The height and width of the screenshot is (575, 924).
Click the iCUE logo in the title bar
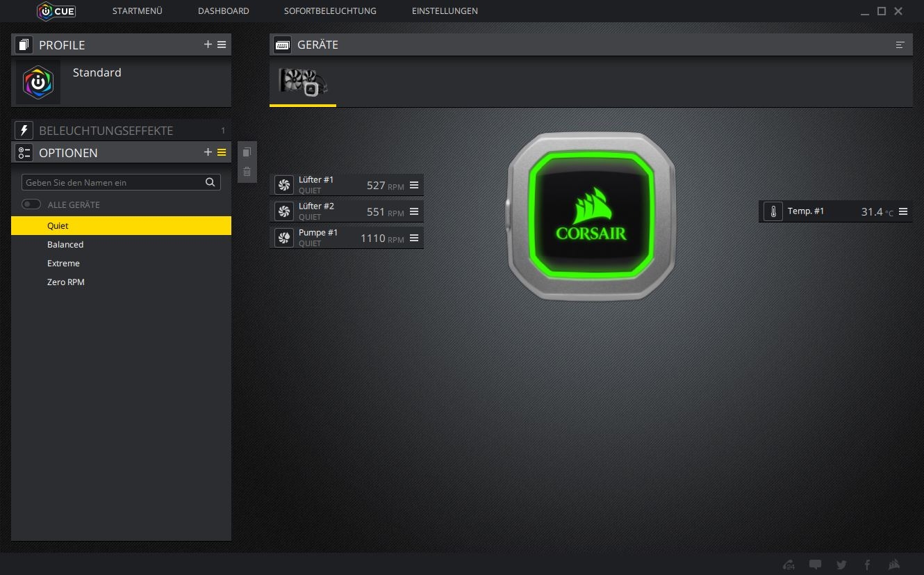pyautogui.click(x=56, y=11)
